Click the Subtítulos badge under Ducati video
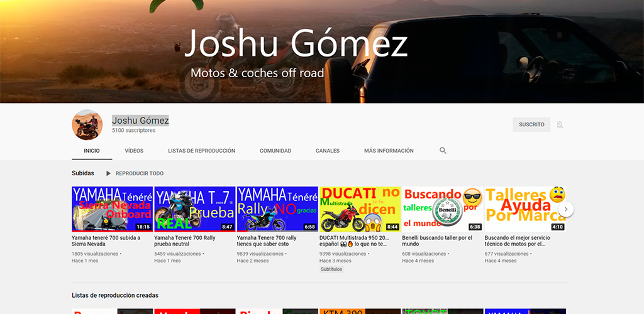The height and width of the screenshot is (314, 644). pyautogui.click(x=331, y=269)
